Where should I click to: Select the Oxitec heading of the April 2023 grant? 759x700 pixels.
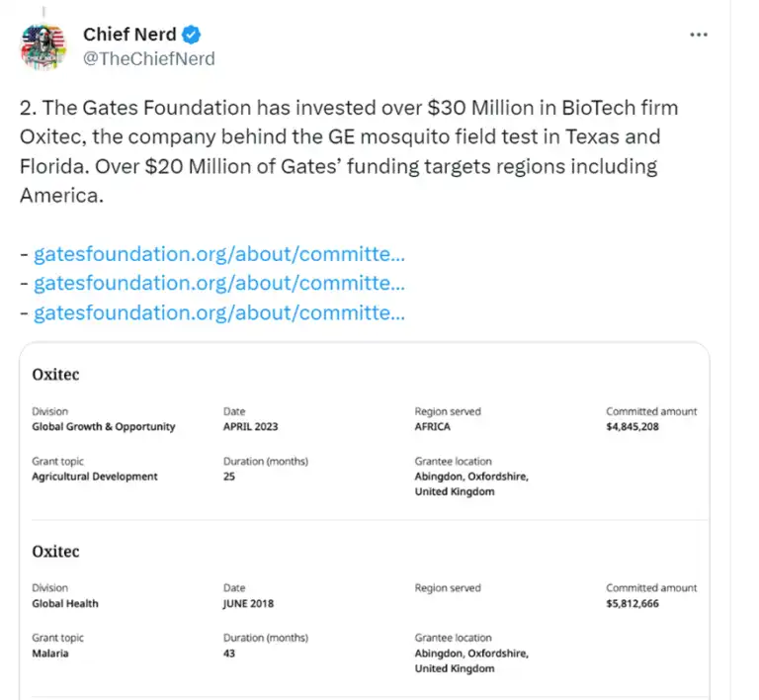[x=55, y=375]
